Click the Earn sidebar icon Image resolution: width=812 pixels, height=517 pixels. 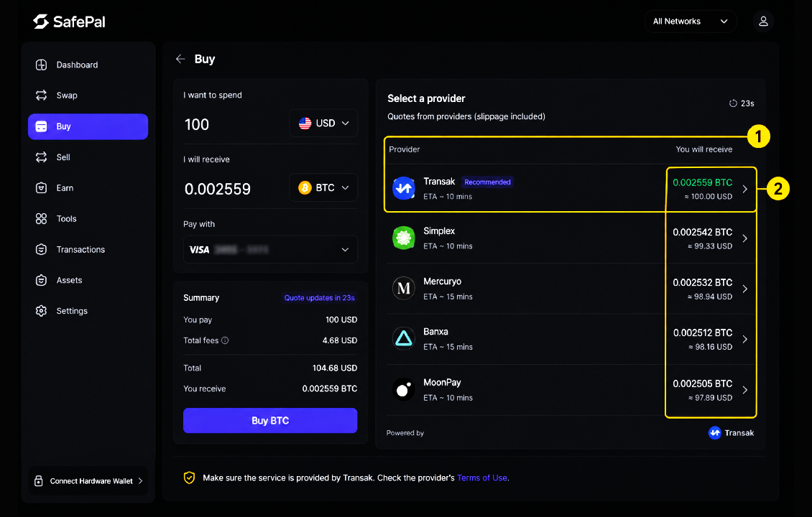42,188
